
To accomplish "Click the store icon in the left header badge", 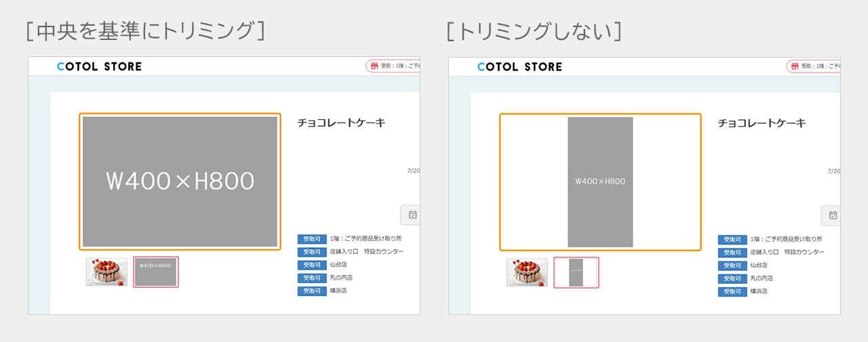I will pos(374,66).
